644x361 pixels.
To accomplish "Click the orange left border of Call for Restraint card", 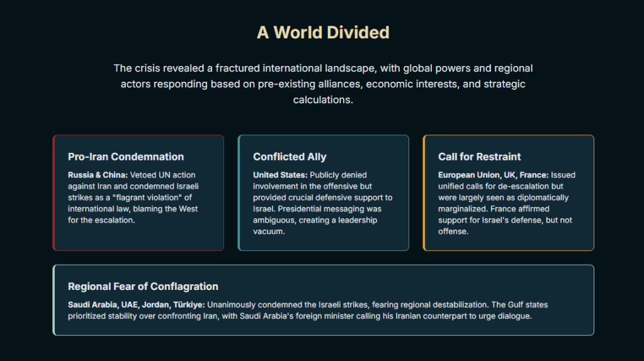I will point(424,192).
